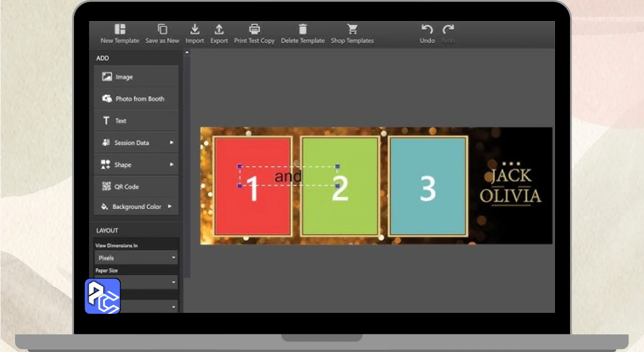Import a template file
Viewport: 644px width, 352px height.
[195, 30]
